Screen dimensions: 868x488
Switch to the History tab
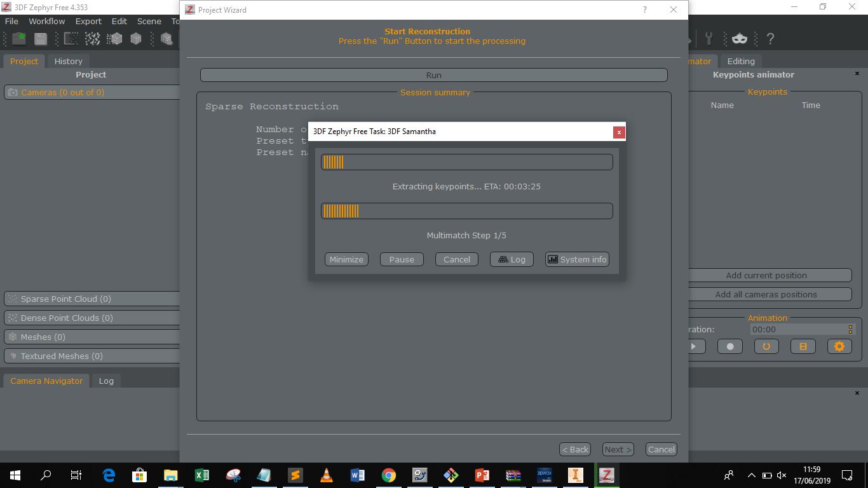(x=69, y=61)
